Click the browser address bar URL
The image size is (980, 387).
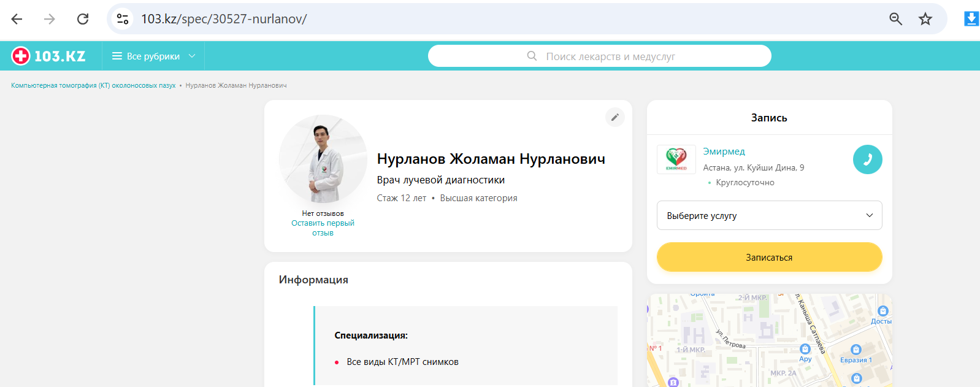224,19
